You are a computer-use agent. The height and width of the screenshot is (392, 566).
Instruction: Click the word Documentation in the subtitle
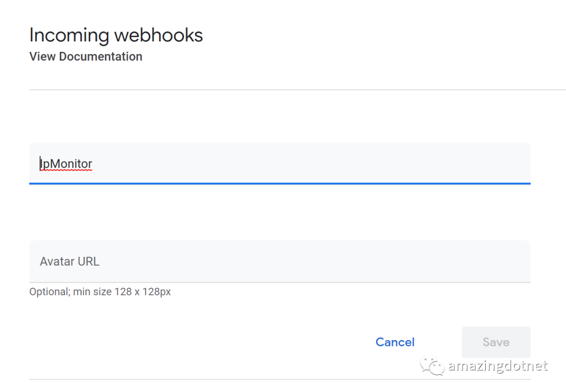(x=100, y=57)
